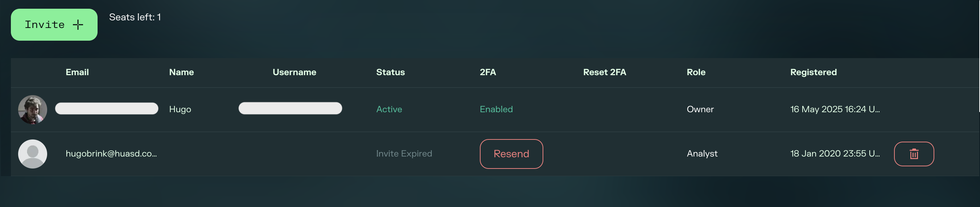Image resolution: width=980 pixels, height=207 pixels.
Task: Click the Invite Expired status text
Action: tap(404, 154)
